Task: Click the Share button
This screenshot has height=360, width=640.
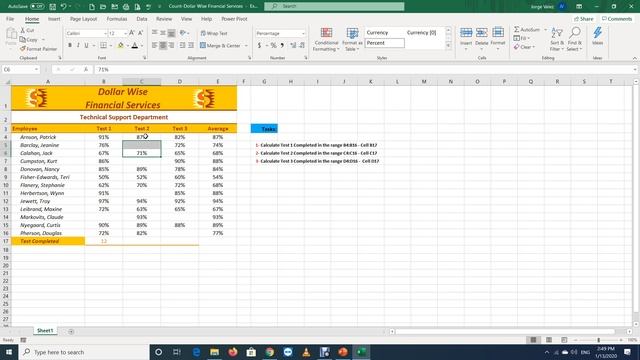Action: pyautogui.click(x=584, y=19)
